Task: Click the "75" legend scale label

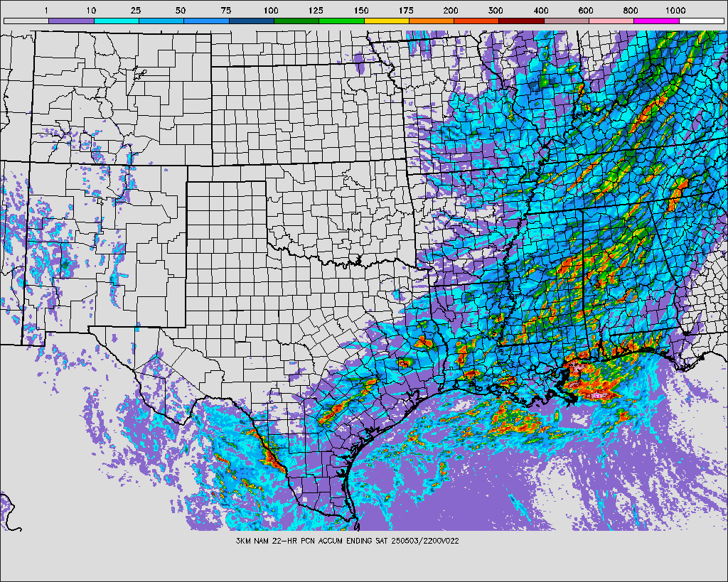Action: point(225,10)
